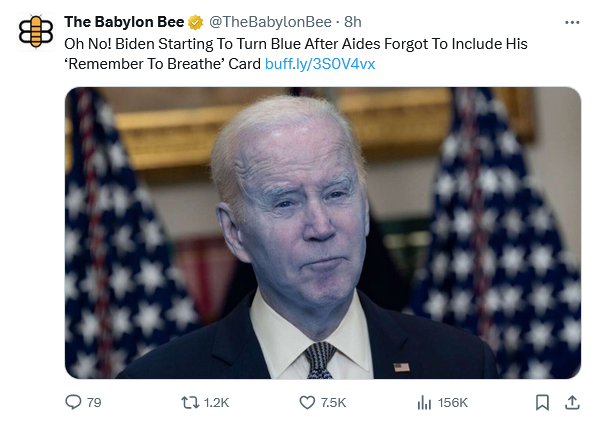Click the 7.5K likes count
Viewport: 598px width, 424px height.
333,403
